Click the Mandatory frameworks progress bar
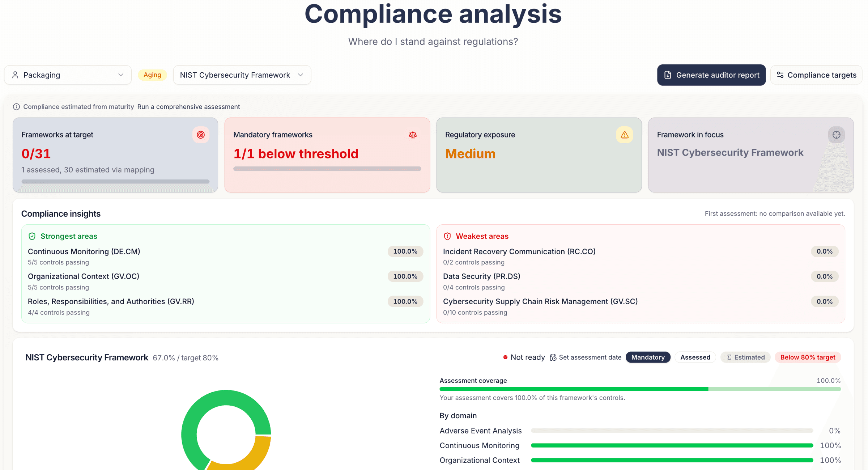 [327, 169]
